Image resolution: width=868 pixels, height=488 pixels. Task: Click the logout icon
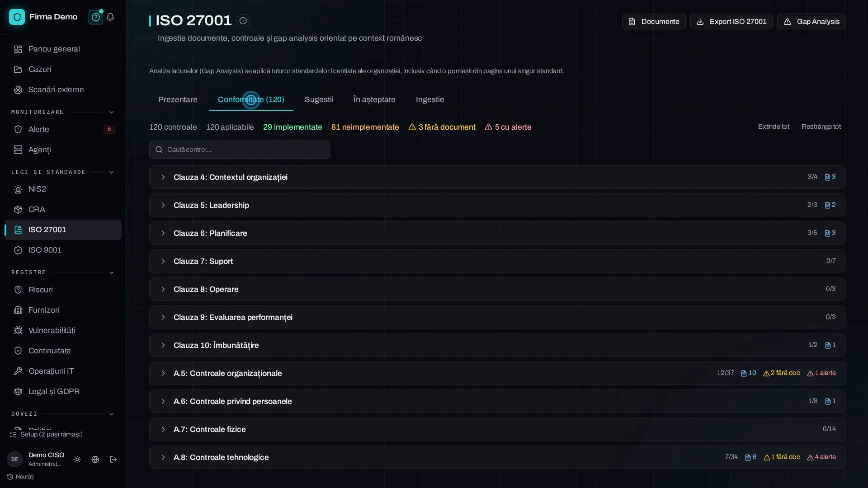click(113, 460)
